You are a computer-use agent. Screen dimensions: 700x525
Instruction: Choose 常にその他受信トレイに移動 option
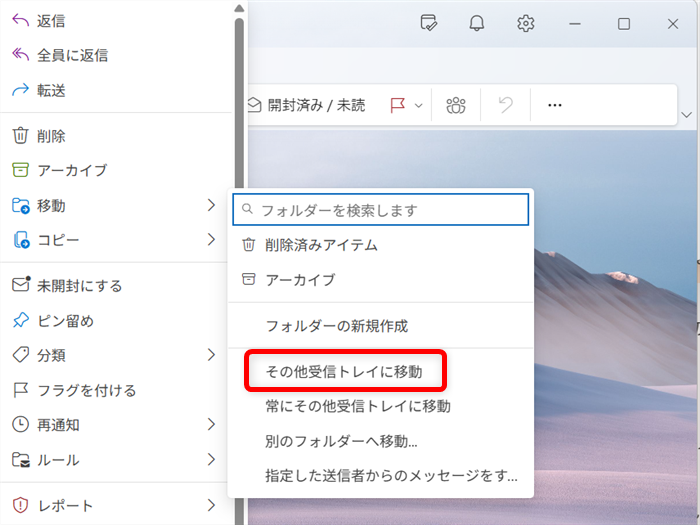pos(357,406)
